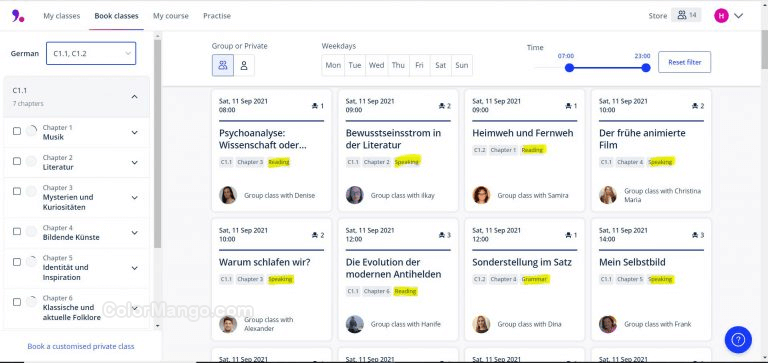This screenshot has height=363, width=768.
Task: Check the Chapter 2 Literatur checkbox
Action: point(17,161)
